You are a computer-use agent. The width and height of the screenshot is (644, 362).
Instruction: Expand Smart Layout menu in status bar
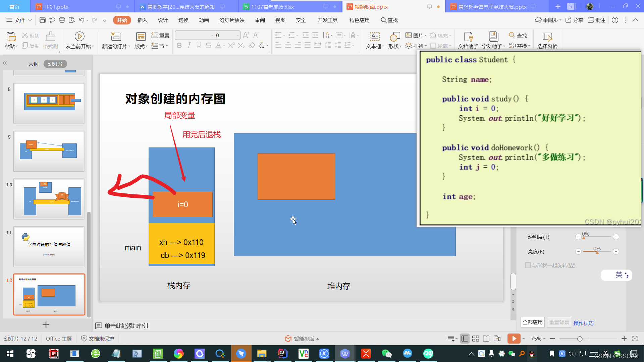[x=302, y=339]
